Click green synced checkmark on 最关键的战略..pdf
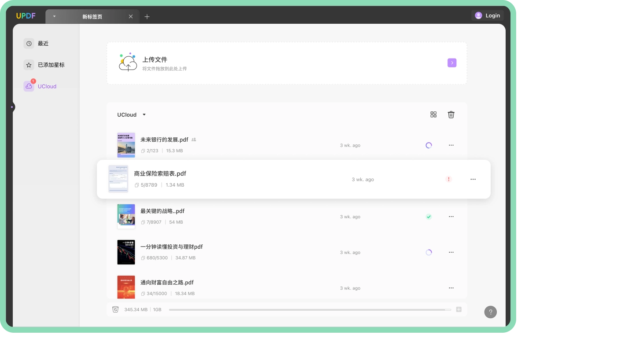This screenshot has height=364, width=636. 429,217
